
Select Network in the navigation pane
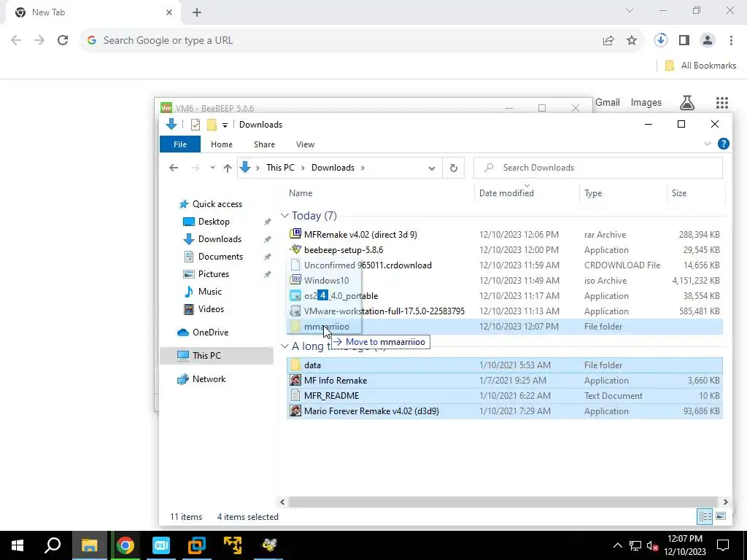click(x=209, y=379)
